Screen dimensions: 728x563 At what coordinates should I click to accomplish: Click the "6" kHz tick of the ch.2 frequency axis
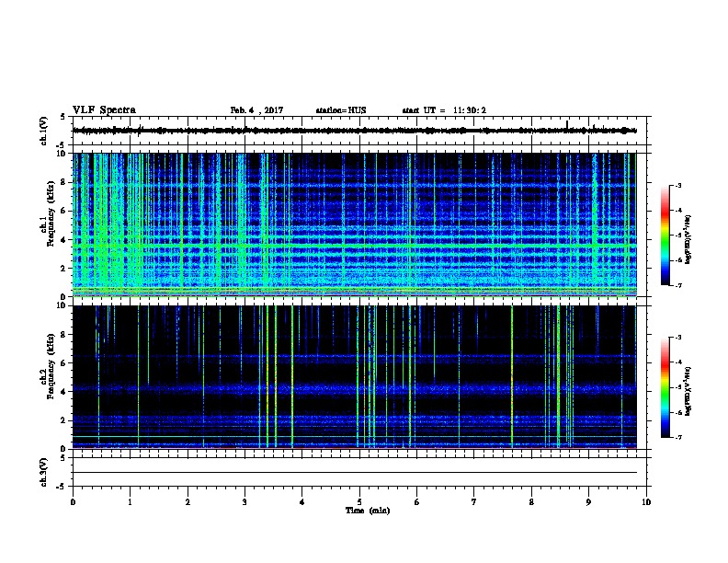point(63,362)
